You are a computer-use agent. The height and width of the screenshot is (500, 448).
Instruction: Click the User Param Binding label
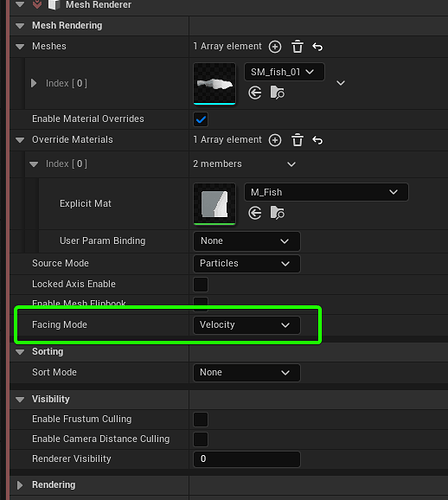[x=102, y=241]
